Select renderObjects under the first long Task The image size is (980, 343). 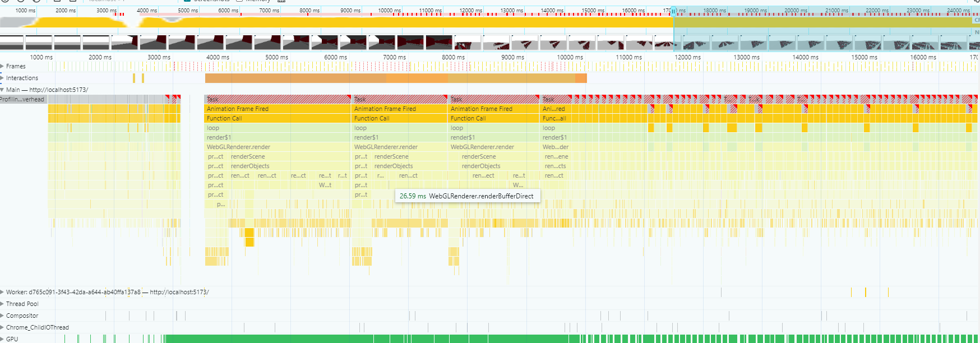point(290,166)
